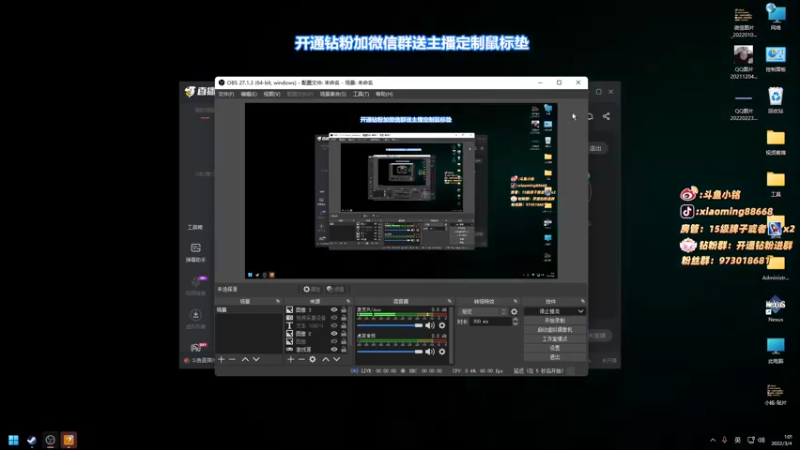The image size is (800, 450).
Task: Enable 工作室模式 studio mode
Action: [x=555, y=339]
